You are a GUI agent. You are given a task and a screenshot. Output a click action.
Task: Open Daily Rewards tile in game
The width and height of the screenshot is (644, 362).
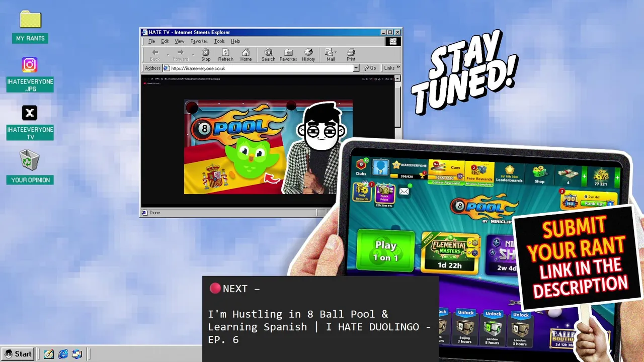(x=362, y=192)
